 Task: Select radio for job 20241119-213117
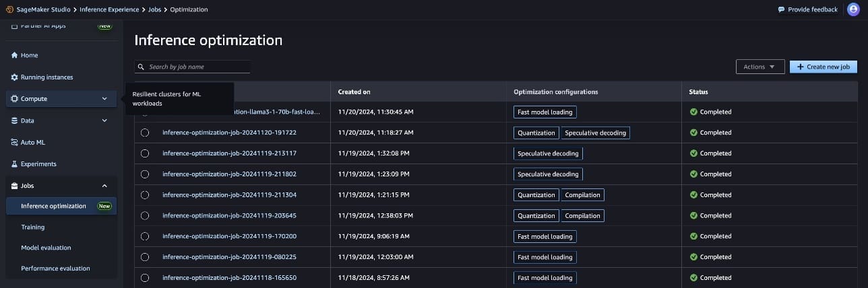(x=145, y=153)
